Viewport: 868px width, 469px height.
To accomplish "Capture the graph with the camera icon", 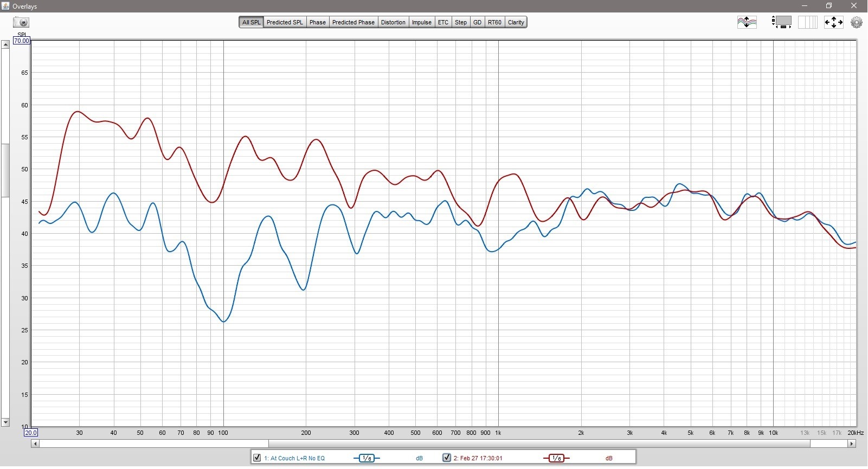I will coord(21,22).
